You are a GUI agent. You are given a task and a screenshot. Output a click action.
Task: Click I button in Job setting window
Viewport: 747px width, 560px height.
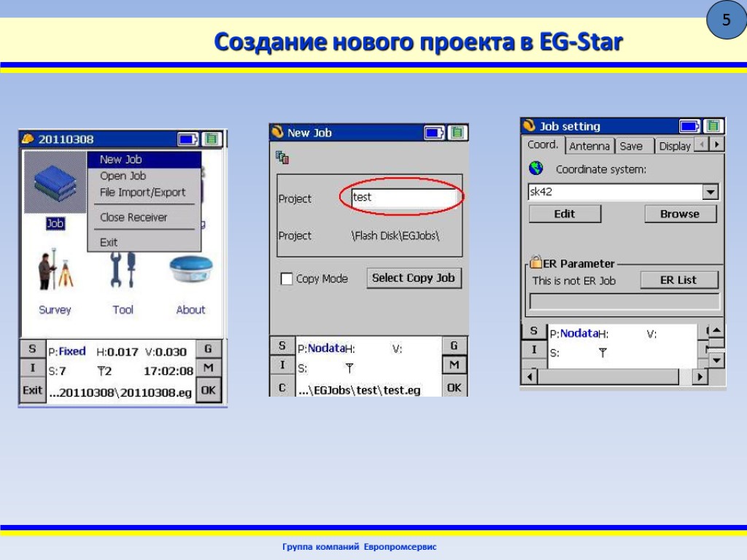[534, 349]
